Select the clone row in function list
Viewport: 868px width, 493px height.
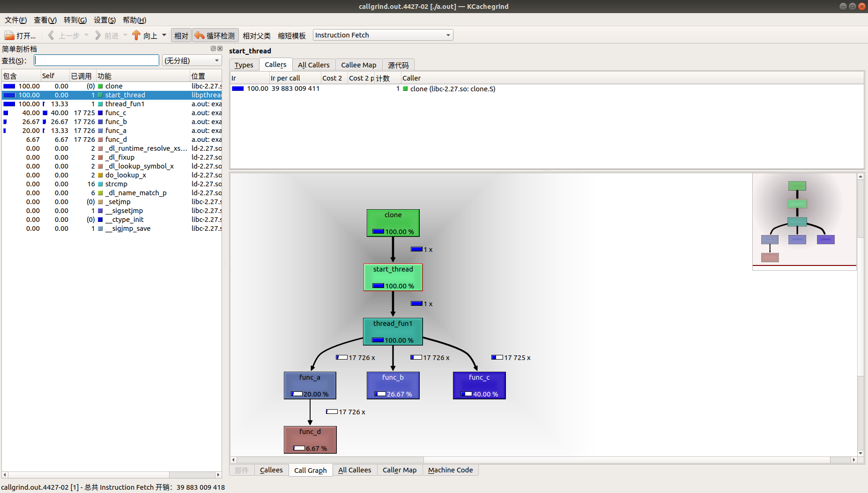[111, 86]
